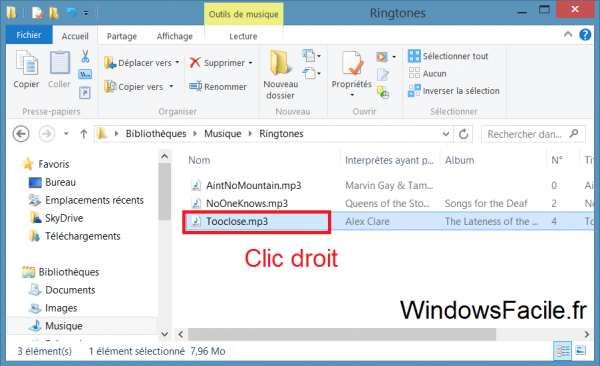Open SkyDrive in the sidebar
The width and height of the screenshot is (600, 366).
point(56,218)
